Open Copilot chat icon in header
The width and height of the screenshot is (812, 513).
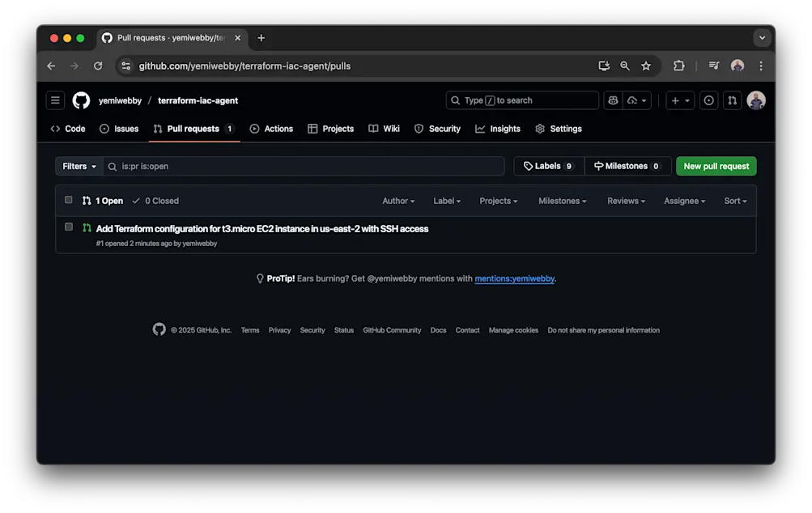click(x=613, y=100)
